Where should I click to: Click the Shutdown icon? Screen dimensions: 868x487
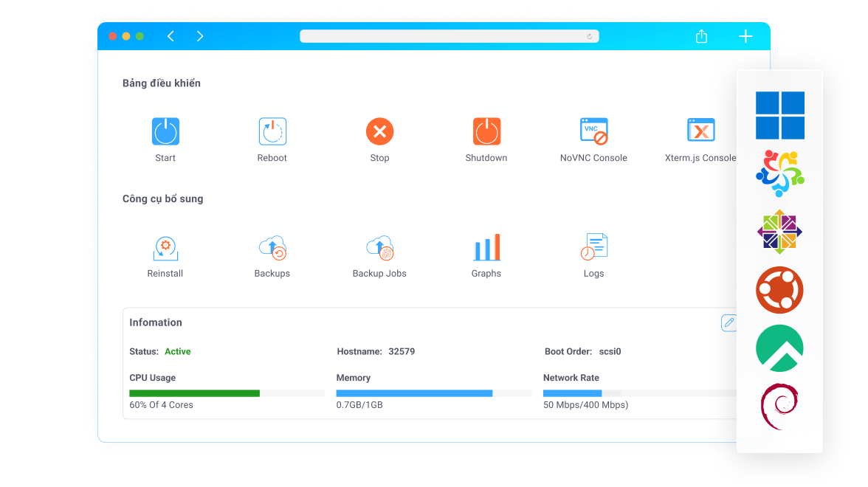click(486, 131)
